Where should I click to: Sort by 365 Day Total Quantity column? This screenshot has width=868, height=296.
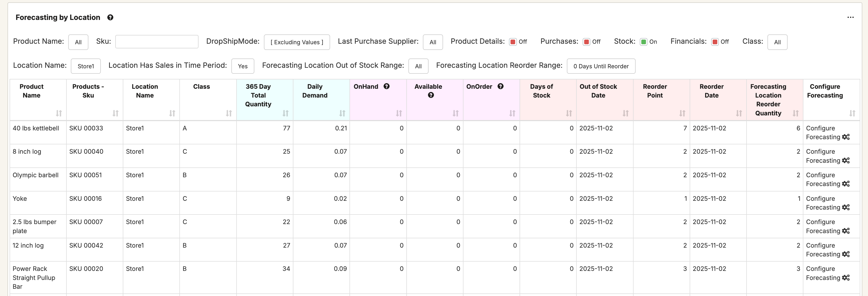pyautogui.click(x=285, y=113)
